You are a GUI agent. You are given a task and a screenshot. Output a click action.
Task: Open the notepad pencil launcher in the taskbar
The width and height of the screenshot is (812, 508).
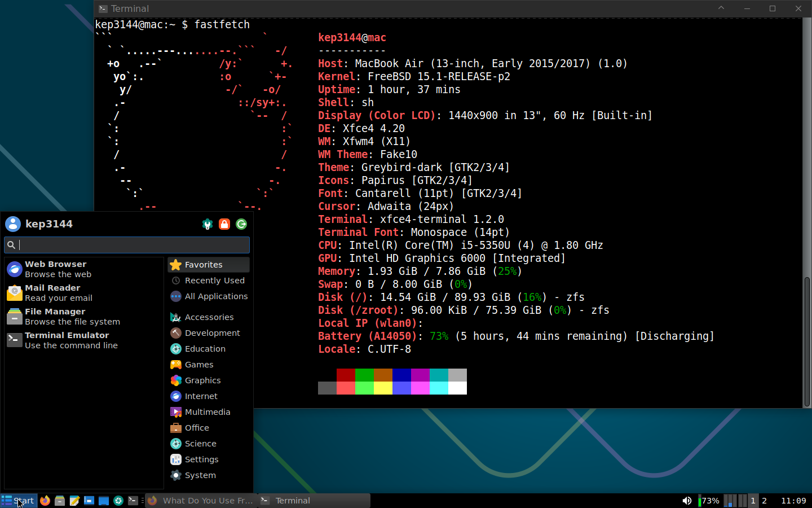(x=74, y=501)
